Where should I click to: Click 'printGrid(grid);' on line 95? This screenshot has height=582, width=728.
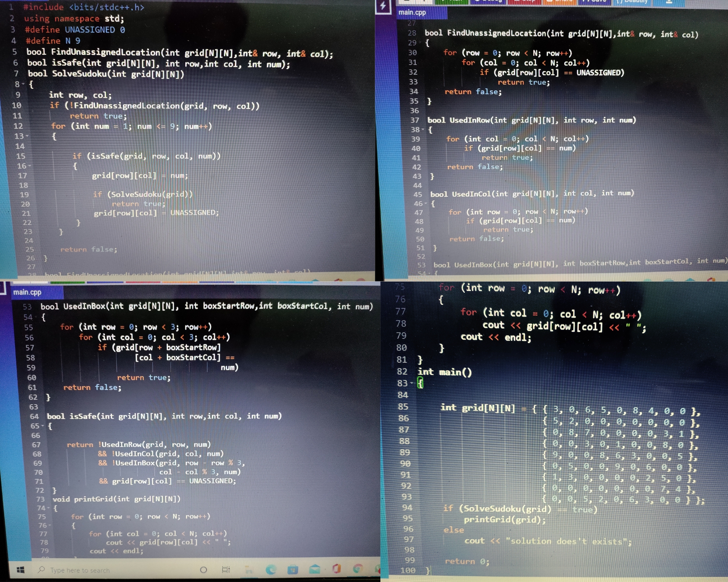coord(505,519)
